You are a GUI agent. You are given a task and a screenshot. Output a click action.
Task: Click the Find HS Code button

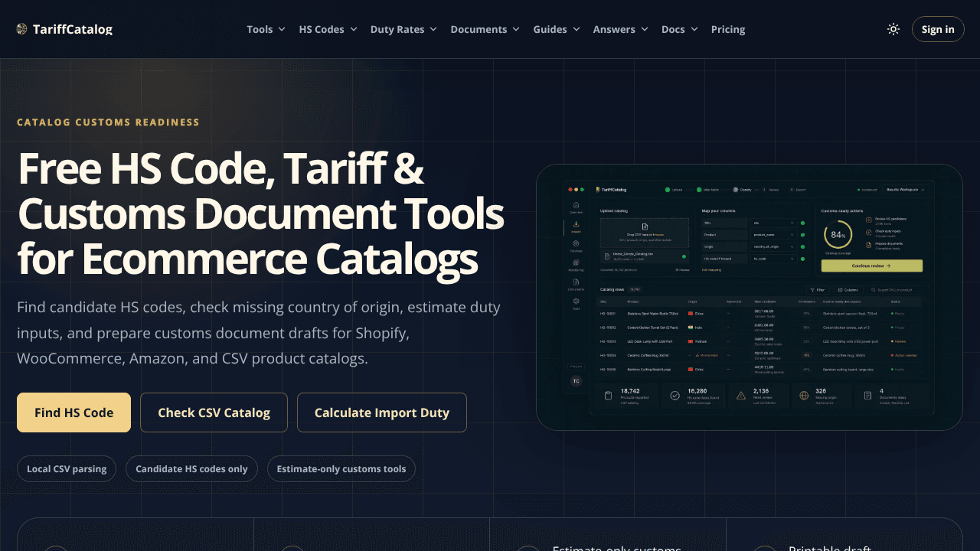(x=73, y=412)
